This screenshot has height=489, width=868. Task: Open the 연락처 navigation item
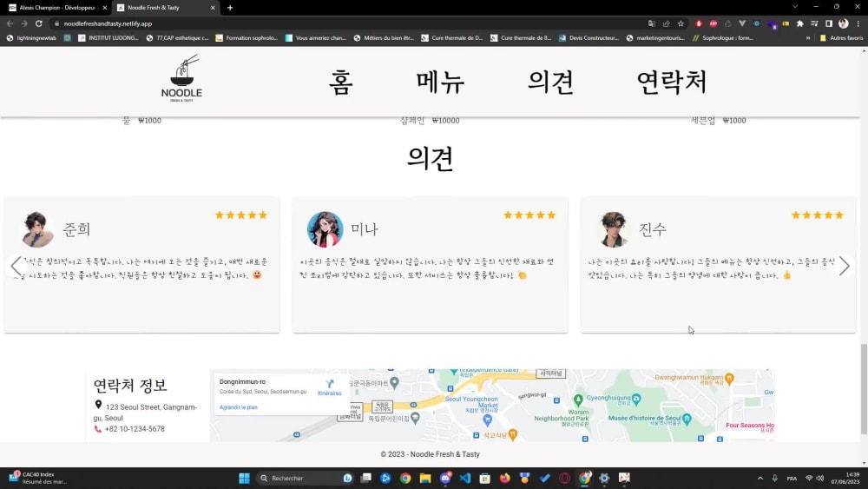[672, 82]
